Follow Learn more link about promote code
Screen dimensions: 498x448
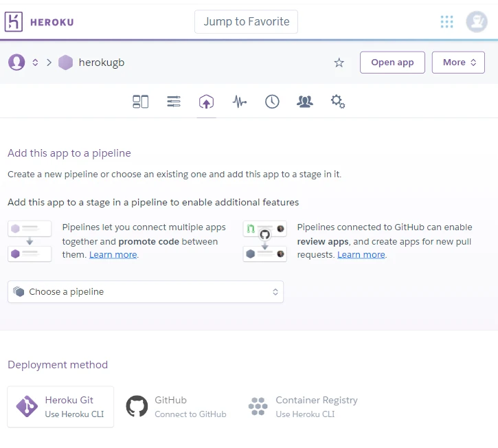click(113, 255)
